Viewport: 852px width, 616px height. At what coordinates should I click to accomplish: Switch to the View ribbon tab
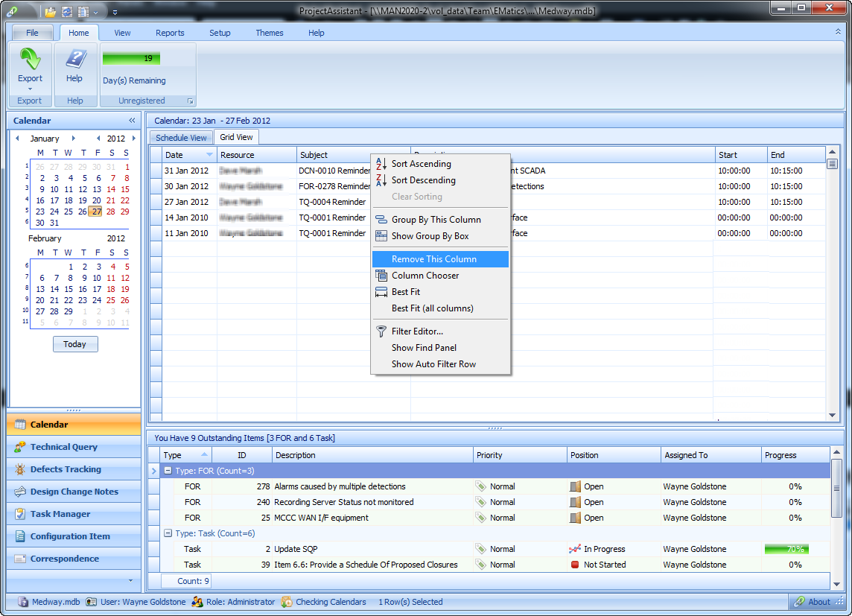click(x=122, y=33)
